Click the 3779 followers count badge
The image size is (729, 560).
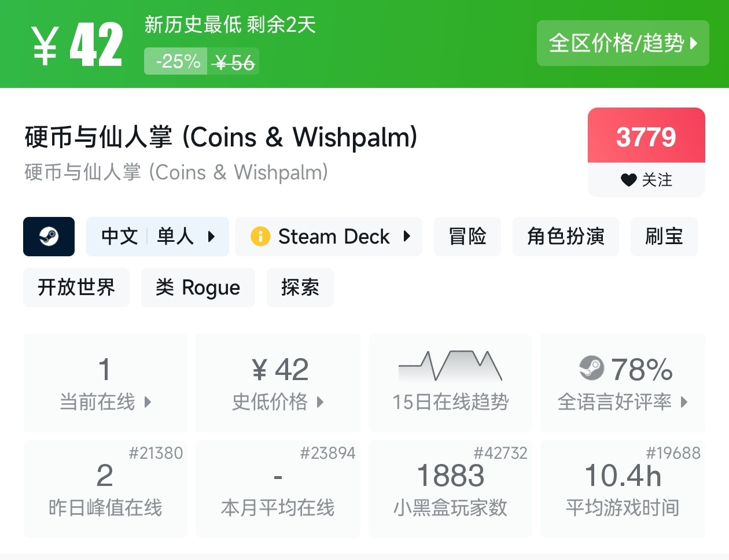(x=646, y=137)
